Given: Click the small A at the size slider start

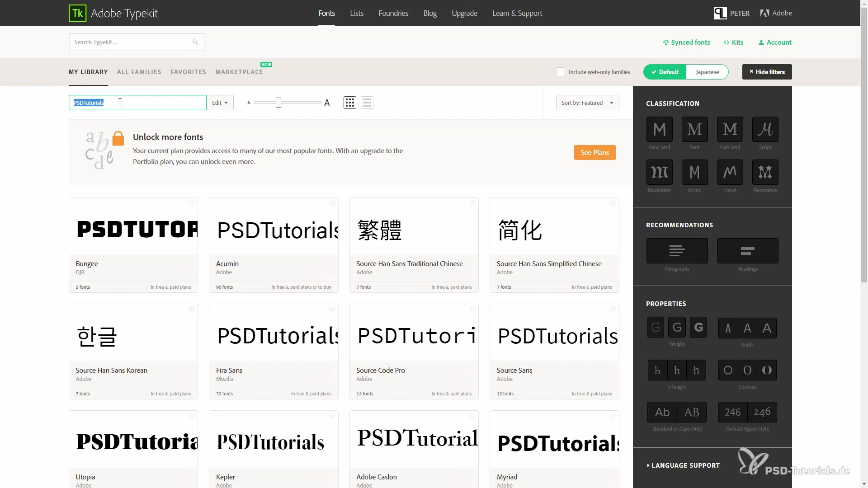Looking at the screenshot, I should (x=249, y=103).
